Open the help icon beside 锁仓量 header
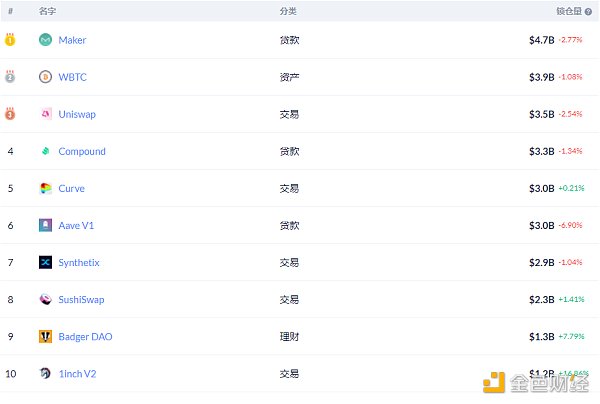 point(589,11)
